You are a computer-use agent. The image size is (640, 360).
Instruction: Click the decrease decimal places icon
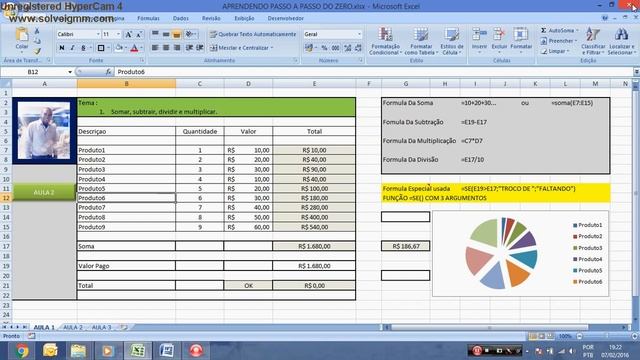tap(358, 48)
